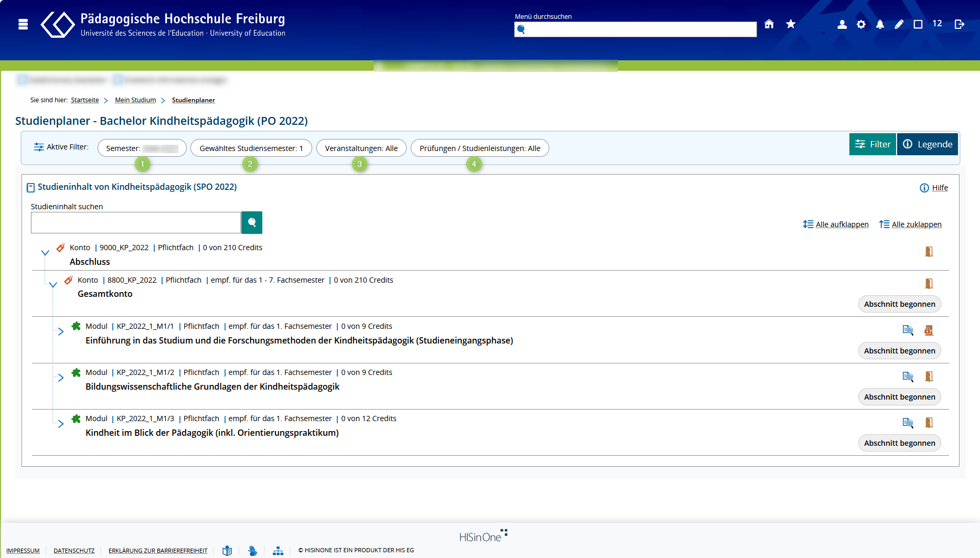
Task: Click the Studienplaner breadcrumb
Action: click(194, 100)
